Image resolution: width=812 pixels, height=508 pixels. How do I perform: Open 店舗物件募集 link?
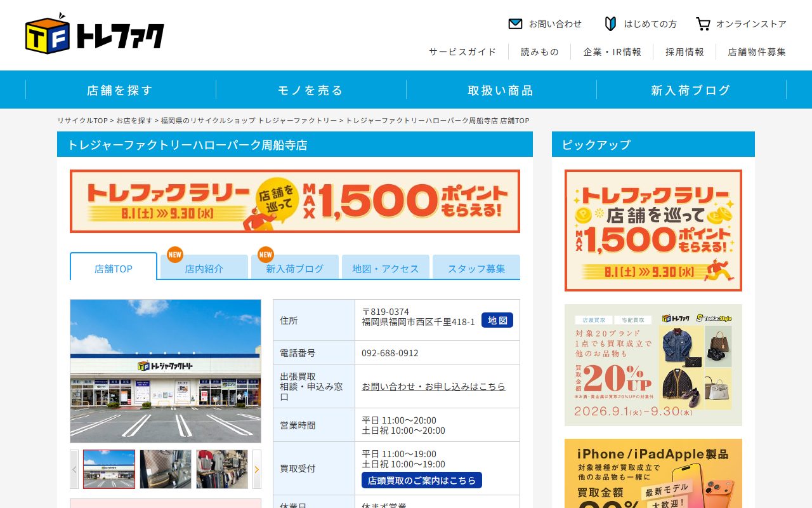point(757,52)
